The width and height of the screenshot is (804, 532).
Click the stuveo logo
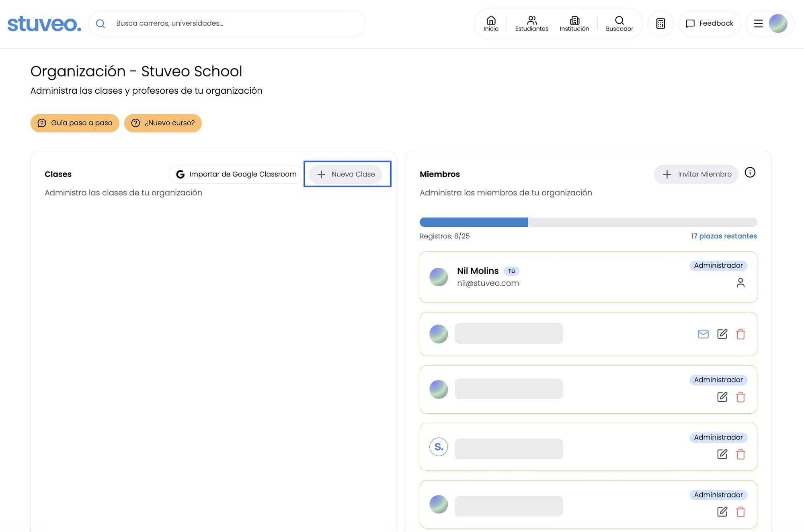point(44,24)
